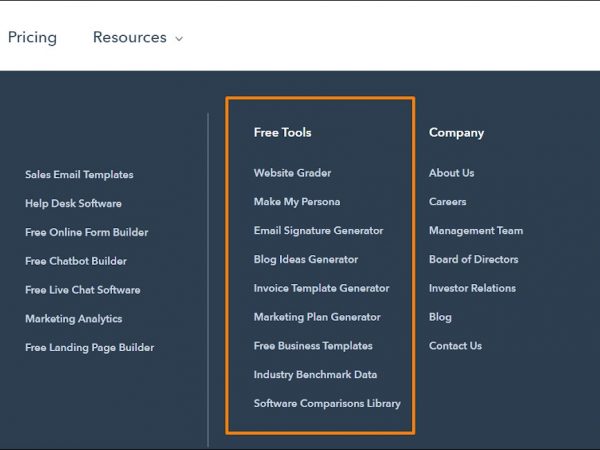The image size is (600, 450).
Task: Open Free Landing Page Builder
Action: click(x=89, y=348)
